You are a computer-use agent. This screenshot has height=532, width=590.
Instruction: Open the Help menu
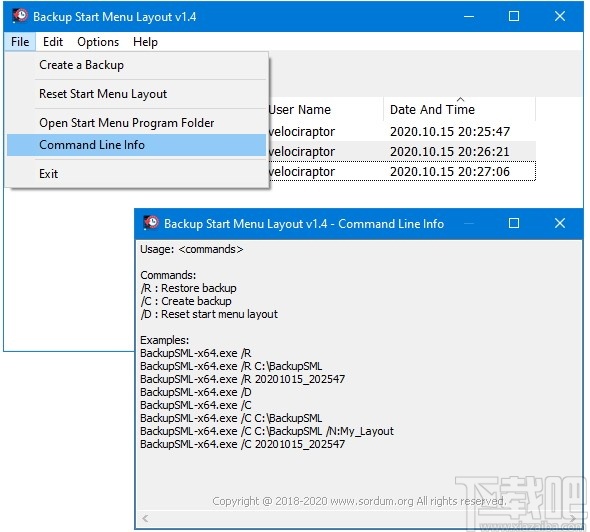point(145,42)
